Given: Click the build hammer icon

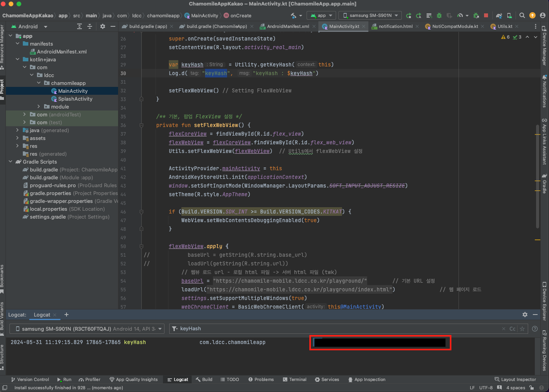Looking at the screenshot, I should click(293, 16).
